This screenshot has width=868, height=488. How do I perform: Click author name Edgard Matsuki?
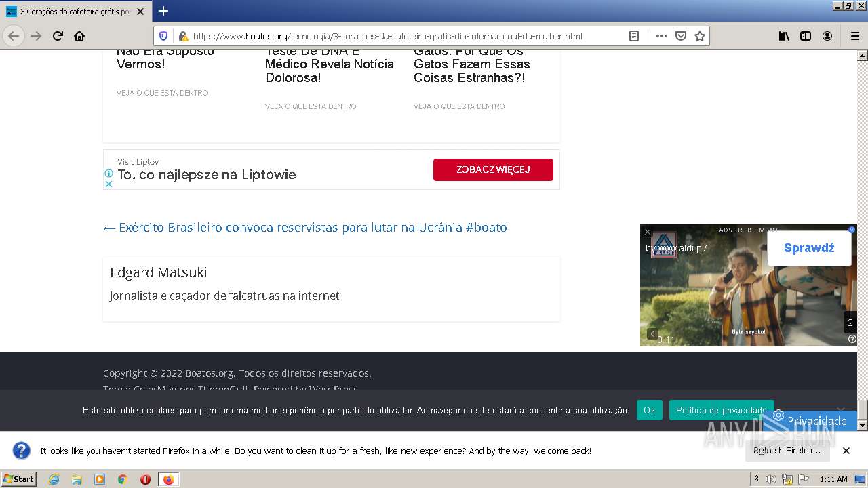(x=159, y=272)
